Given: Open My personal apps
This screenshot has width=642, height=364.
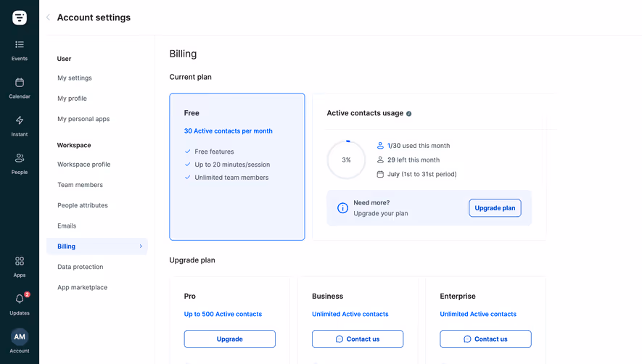Looking at the screenshot, I should point(83,119).
